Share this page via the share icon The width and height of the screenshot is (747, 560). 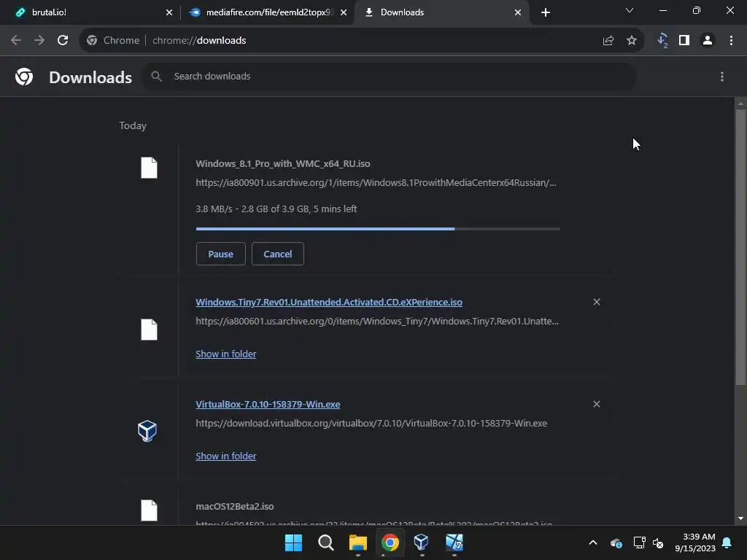point(608,41)
